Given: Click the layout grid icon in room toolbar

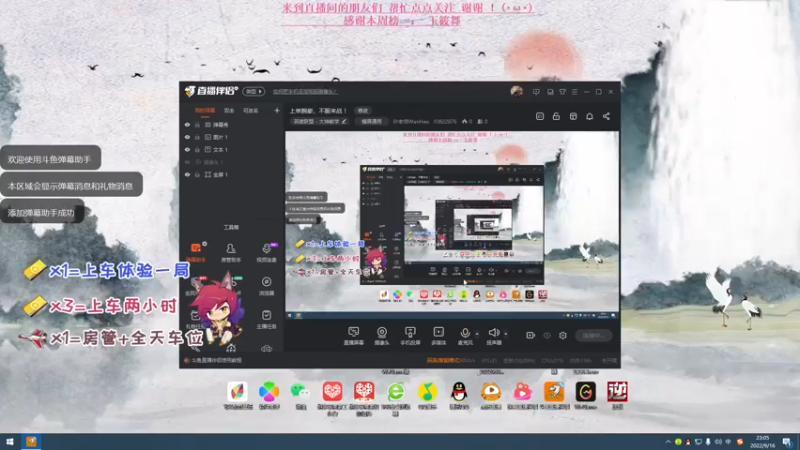Looking at the screenshot, I should tap(573, 116).
